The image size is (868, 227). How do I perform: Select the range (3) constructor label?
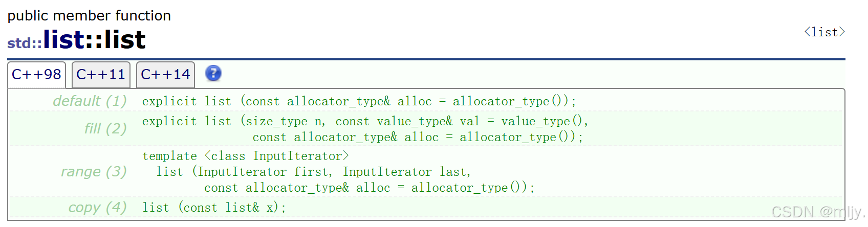(94, 172)
